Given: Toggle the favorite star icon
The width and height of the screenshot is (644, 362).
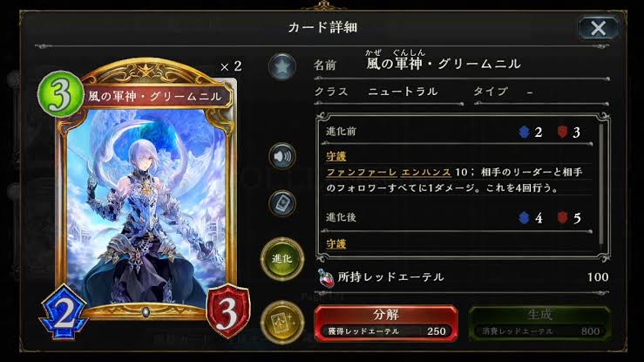Looking at the screenshot, I should click(282, 66).
